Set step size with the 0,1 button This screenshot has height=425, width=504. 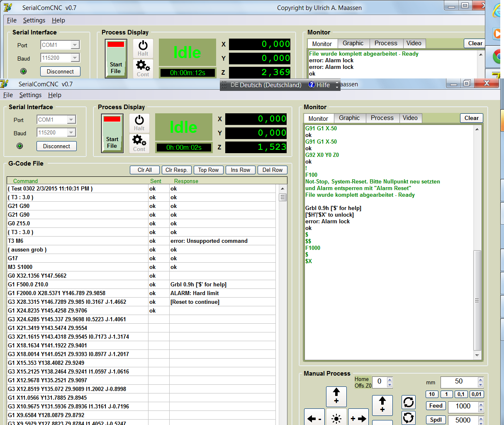pos(461,394)
